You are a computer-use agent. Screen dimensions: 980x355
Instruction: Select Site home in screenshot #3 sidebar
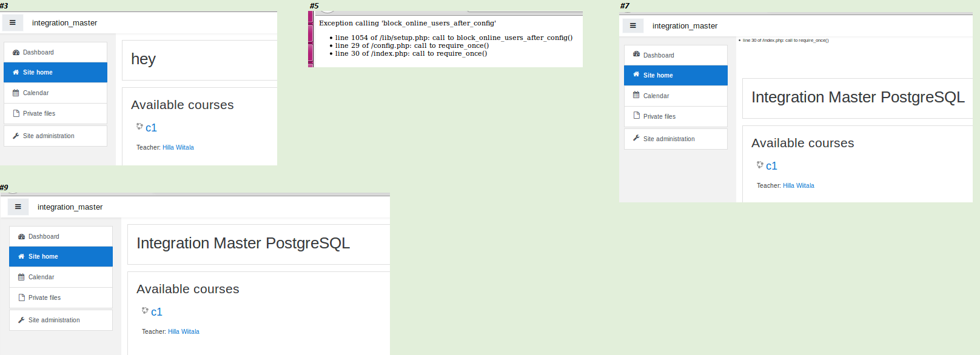tap(55, 72)
